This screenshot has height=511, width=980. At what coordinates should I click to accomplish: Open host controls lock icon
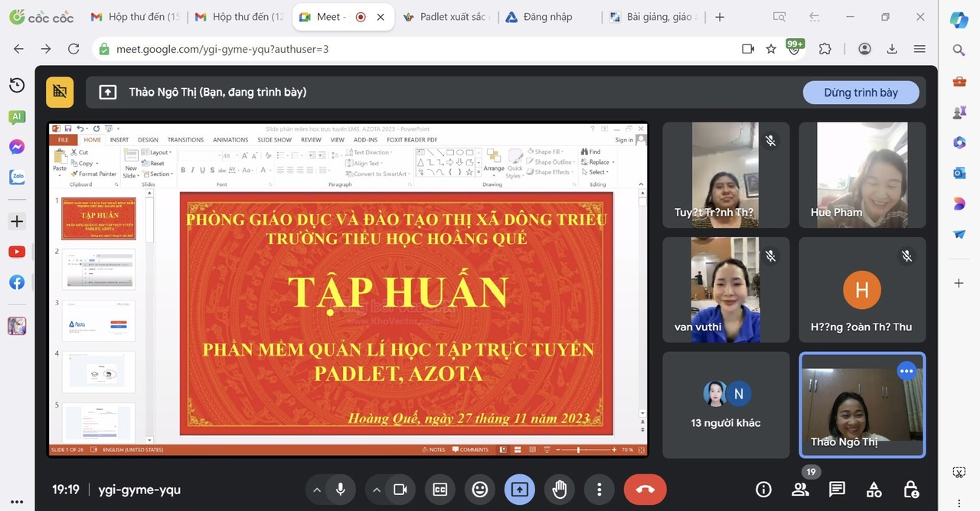pyautogui.click(x=910, y=490)
